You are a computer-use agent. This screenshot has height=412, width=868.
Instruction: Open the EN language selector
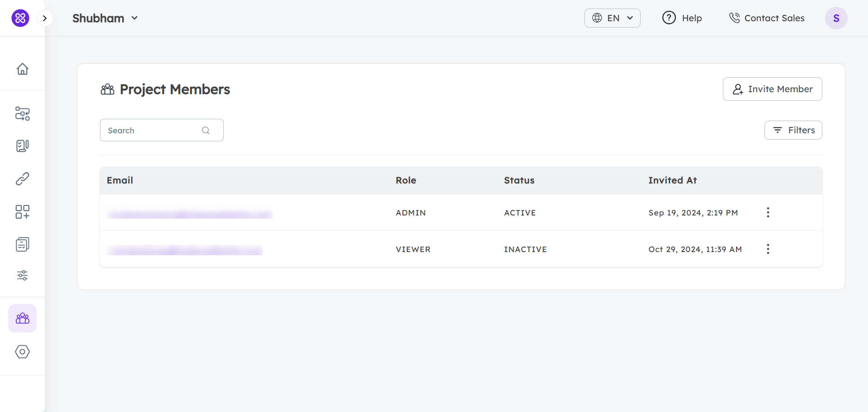pyautogui.click(x=612, y=18)
